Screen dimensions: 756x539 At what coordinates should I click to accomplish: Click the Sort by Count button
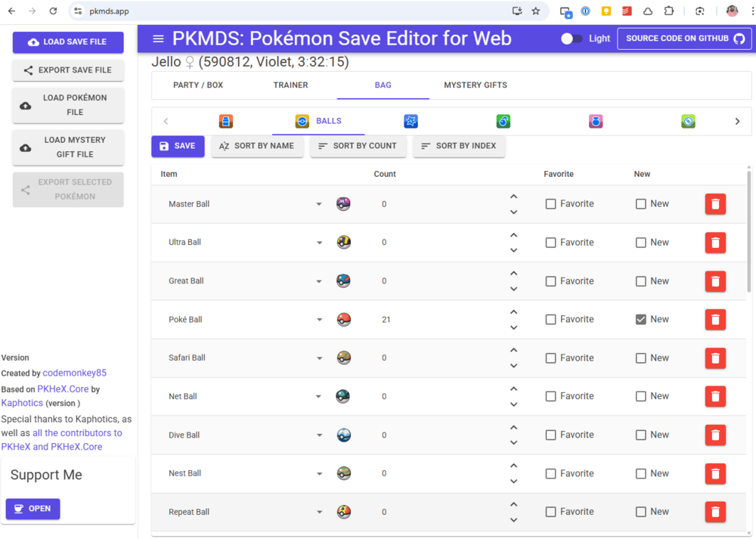(x=358, y=146)
